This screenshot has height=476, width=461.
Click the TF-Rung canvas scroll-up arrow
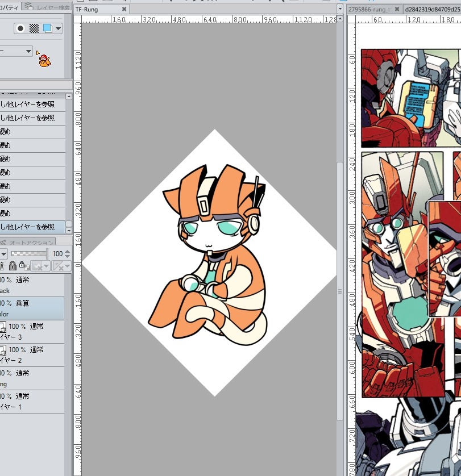click(340, 19)
